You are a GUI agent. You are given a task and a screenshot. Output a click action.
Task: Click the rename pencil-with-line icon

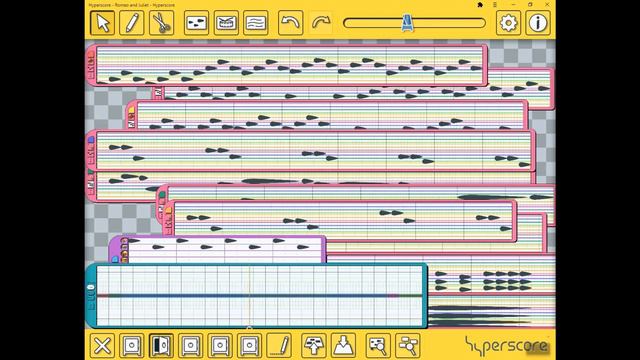tap(279, 346)
